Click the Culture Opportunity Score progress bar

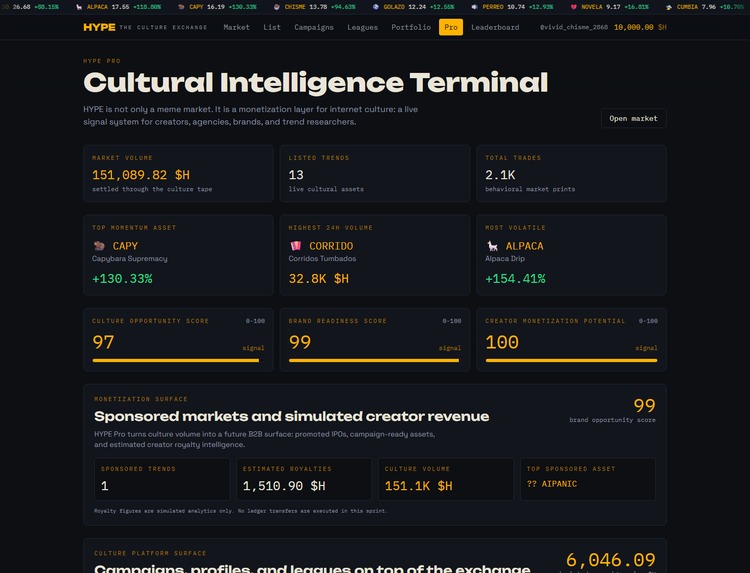pos(178,361)
